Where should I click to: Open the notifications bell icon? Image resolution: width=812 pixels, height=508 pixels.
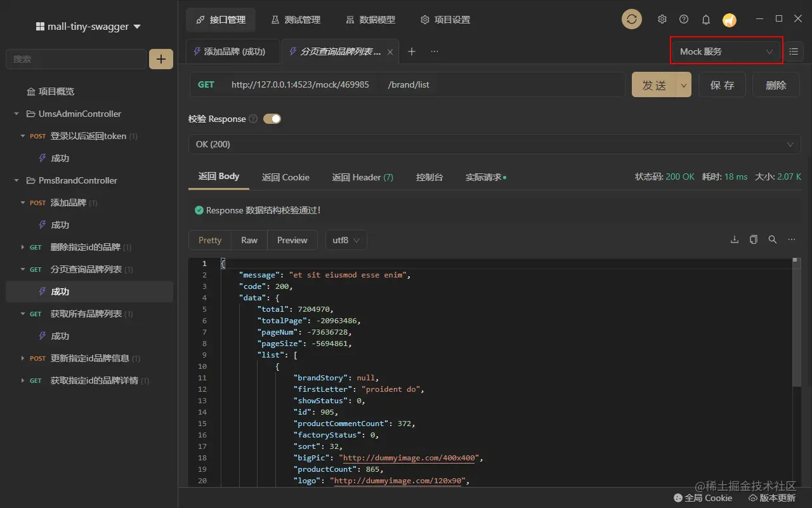pyautogui.click(x=706, y=20)
